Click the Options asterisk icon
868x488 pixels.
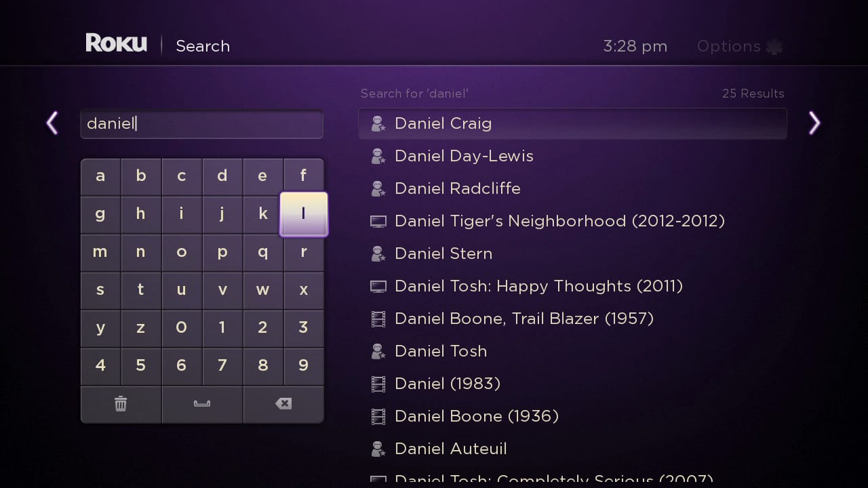[x=774, y=47]
